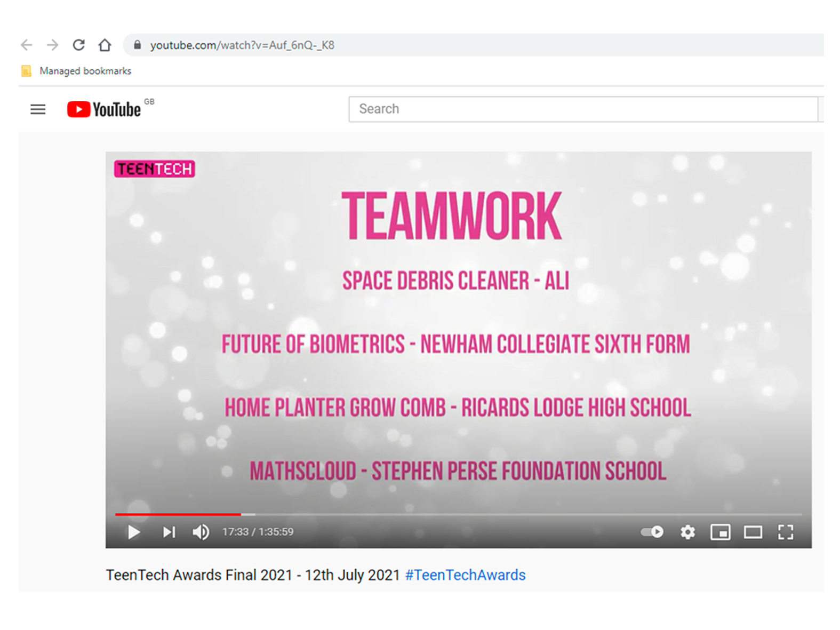The width and height of the screenshot is (840, 630).
Task: Go to YouTube home via logo
Action: point(105,109)
